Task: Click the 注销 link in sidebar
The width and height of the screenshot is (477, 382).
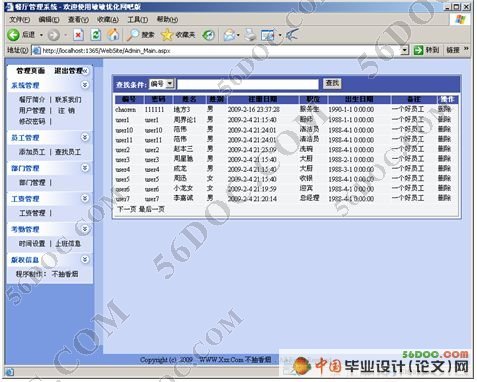Action: pyautogui.click(x=67, y=110)
